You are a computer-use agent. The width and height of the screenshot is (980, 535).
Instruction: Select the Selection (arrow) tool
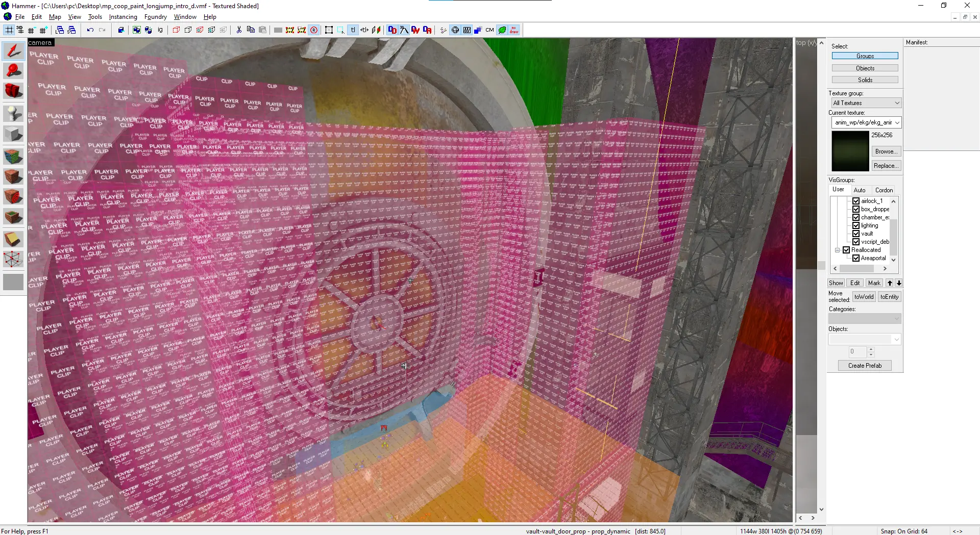click(13, 50)
